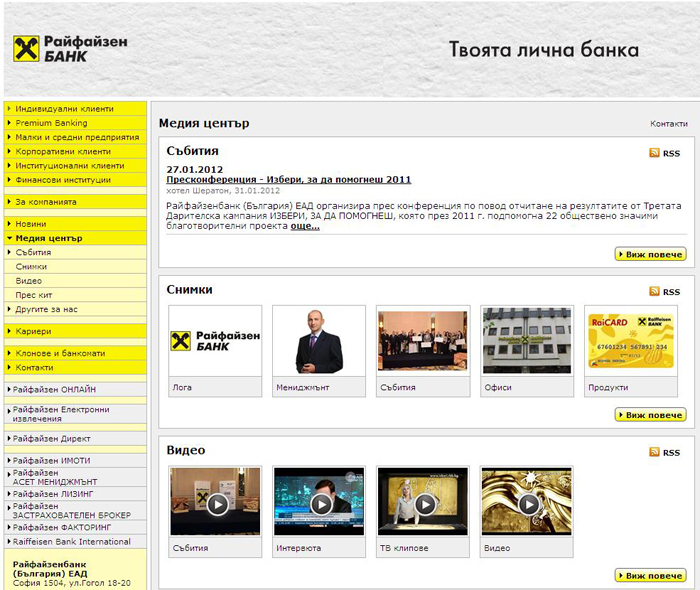Click the още... read more link
Viewport: 700px width, 590px height.
[x=305, y=226]
